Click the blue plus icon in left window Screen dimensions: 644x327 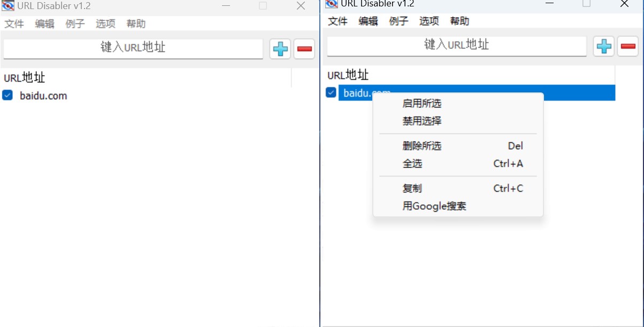(280, 49)
